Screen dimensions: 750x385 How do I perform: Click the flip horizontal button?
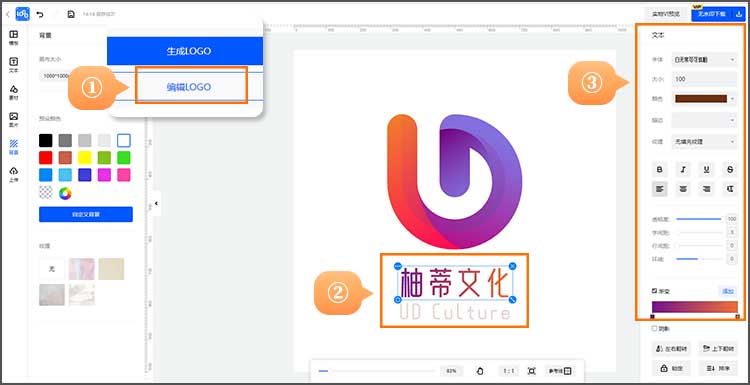pyautogui.click(x=671, y=349)
